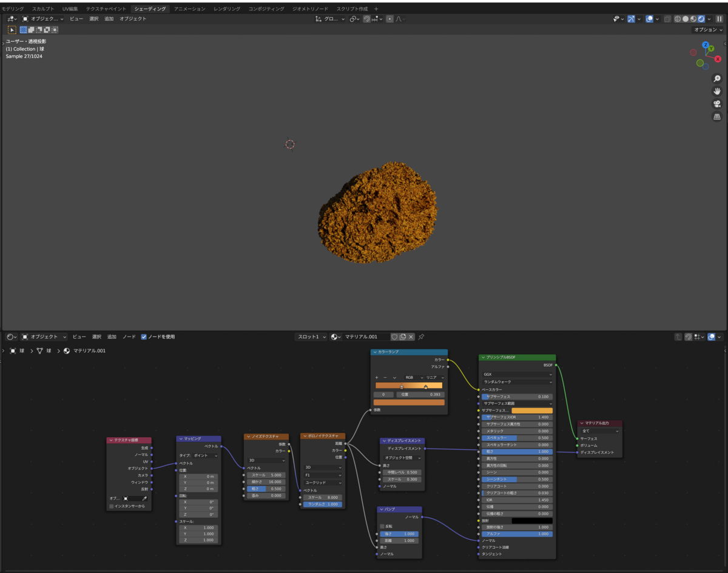Image resolution: width=728 pixels, height=573 pixels.
Task: Click the zoom magnifier icon in viewport
Action: (x=717, y=79)
